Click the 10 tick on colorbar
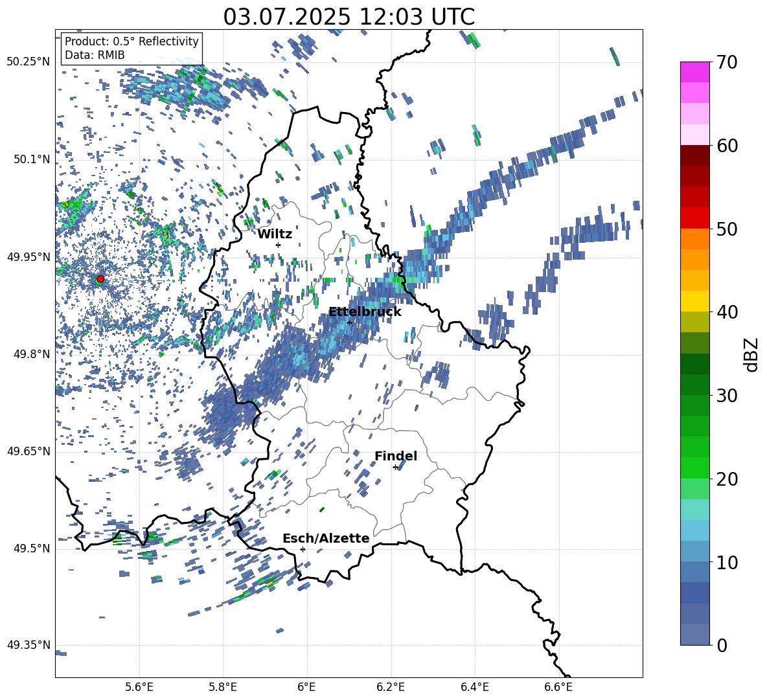The height and width of the screenshot is (700, 767). [x=727, y=562]
